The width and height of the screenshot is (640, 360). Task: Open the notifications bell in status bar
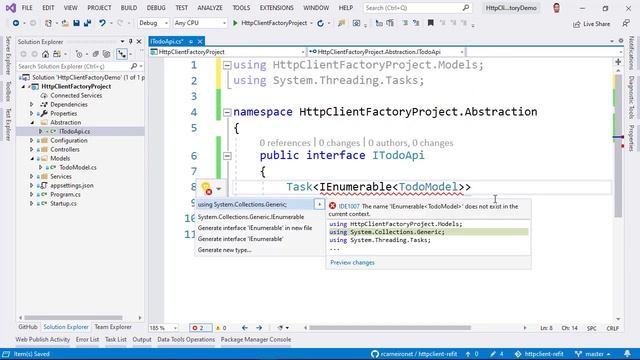(x=627, y=354)
